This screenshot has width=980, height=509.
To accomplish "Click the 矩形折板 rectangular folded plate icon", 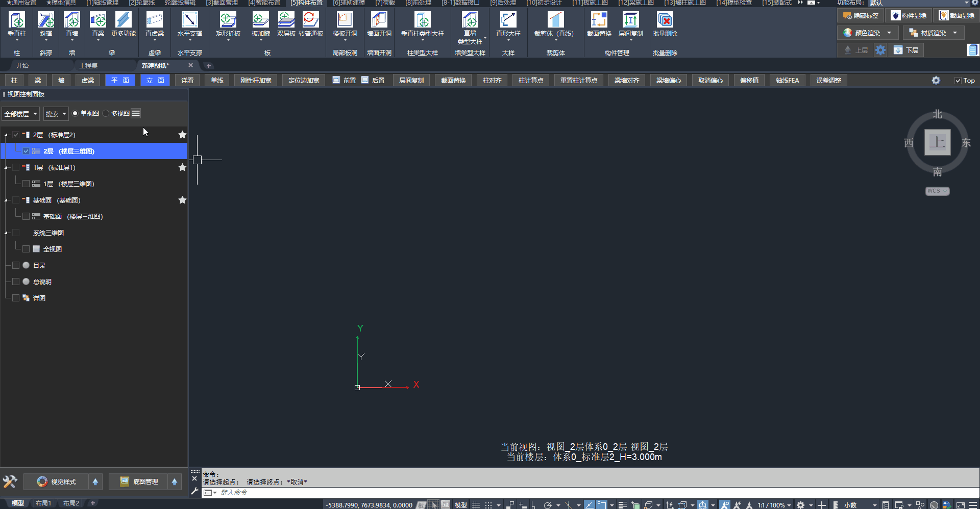I will (x=228, y=20).
